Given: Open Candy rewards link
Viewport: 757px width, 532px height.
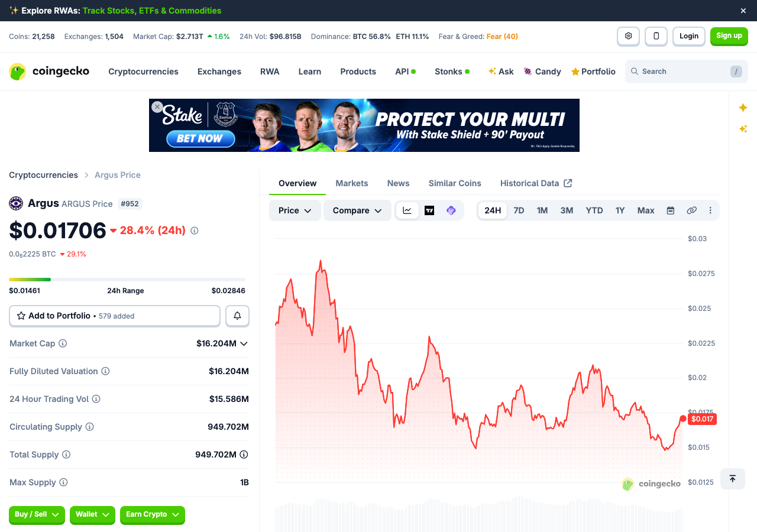Looking at the screenshot, I should pyautogui.click(x=542, y=72).
